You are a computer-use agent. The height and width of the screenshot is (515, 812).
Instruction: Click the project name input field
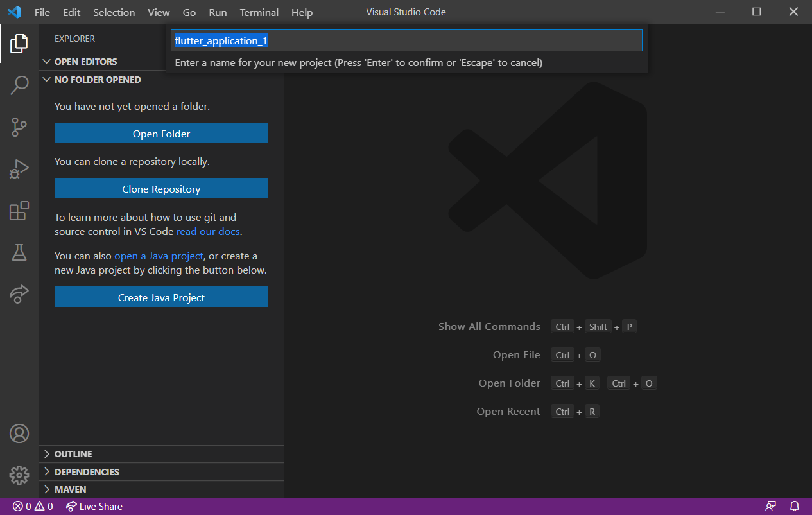pos(406,40)
